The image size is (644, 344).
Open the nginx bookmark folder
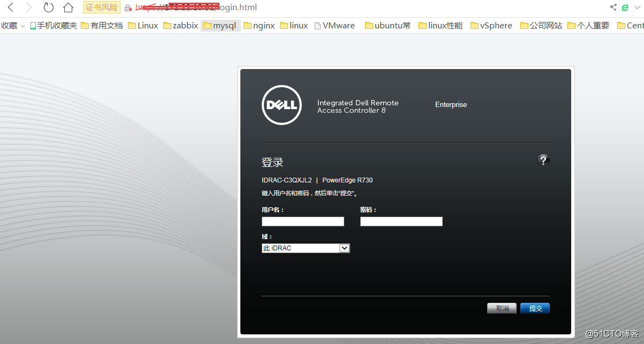pyautogui.click(x=259, y=25)
